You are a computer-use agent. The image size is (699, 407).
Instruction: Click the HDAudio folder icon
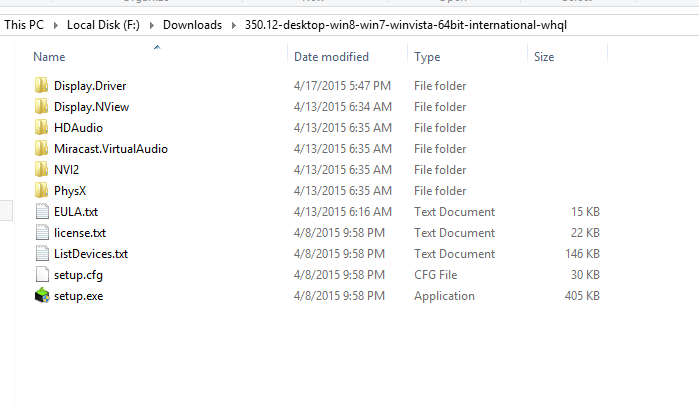coord(41,127)
